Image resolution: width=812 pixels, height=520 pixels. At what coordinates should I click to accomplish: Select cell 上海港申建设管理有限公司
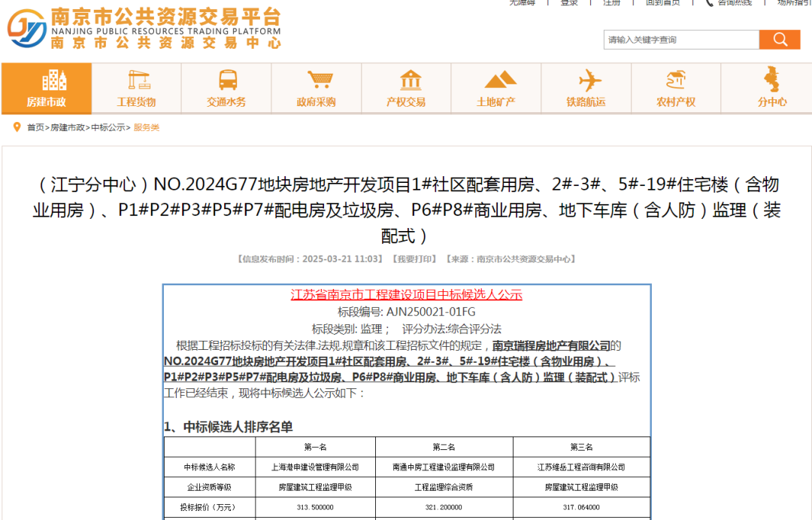315,467
